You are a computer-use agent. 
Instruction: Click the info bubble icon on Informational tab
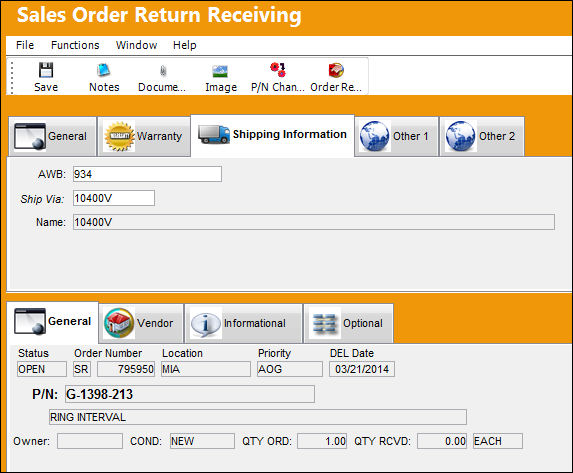(205, 324)
